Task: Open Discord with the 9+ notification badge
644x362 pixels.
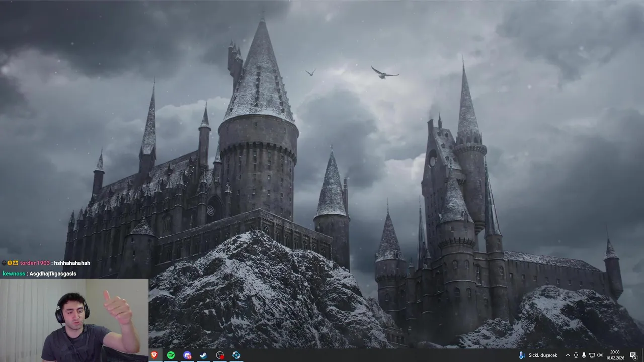Action: pos(187,355)
